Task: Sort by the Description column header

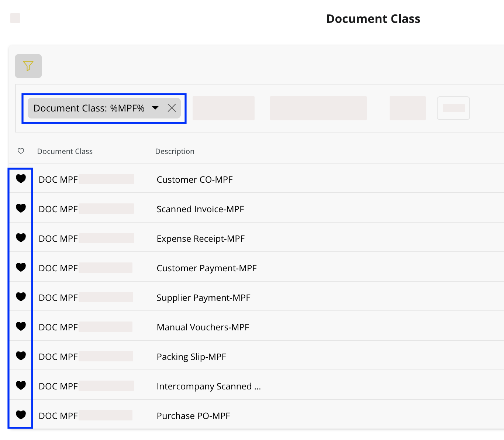Action: tap(175, 151)
